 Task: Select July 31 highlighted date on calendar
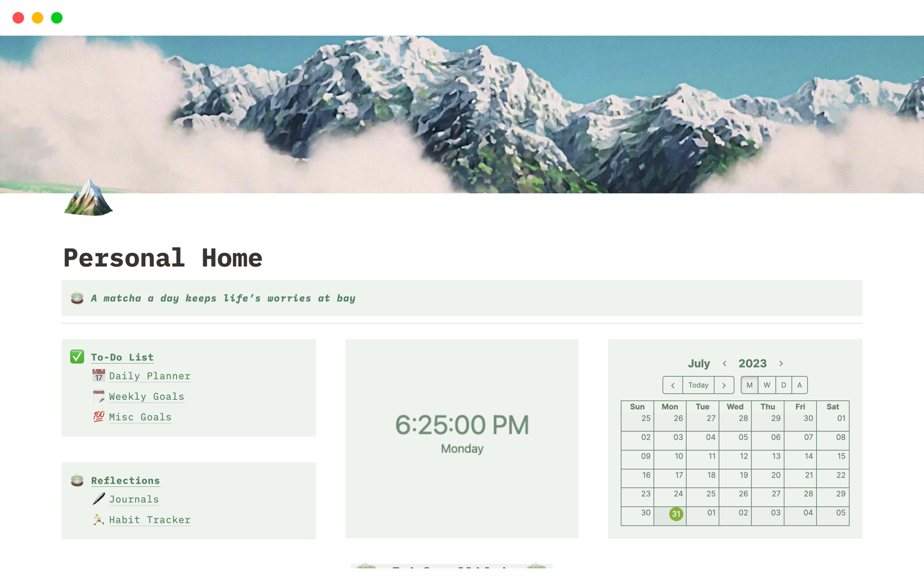(x=677, y=513)
